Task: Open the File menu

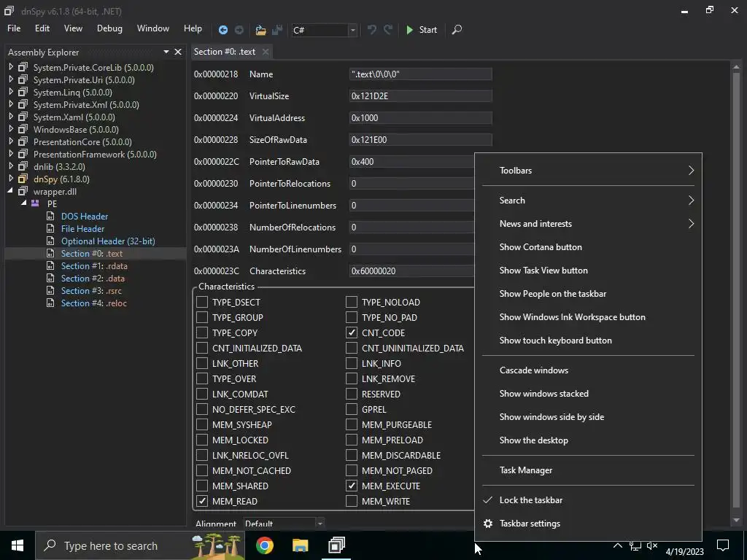Action: pos(14,28)
